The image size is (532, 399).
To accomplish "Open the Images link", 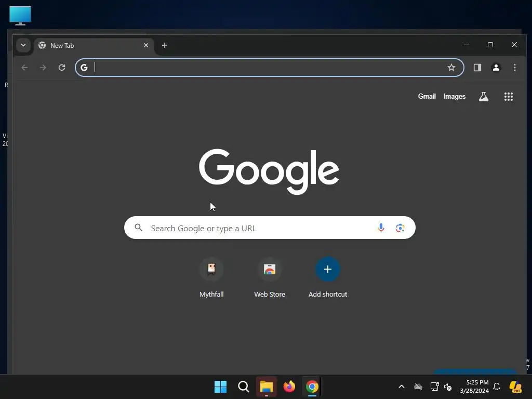I will click(x=454, y=96).
